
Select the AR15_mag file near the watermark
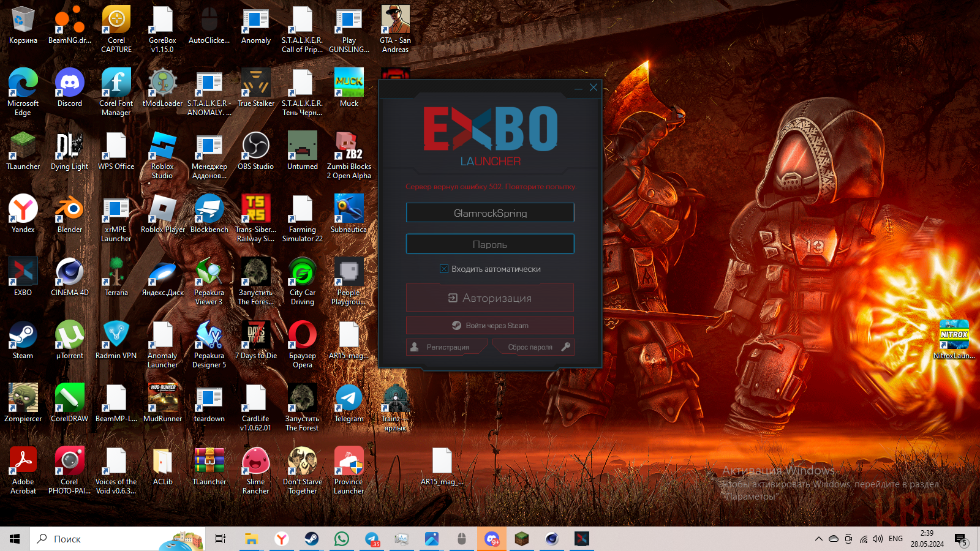442,467
